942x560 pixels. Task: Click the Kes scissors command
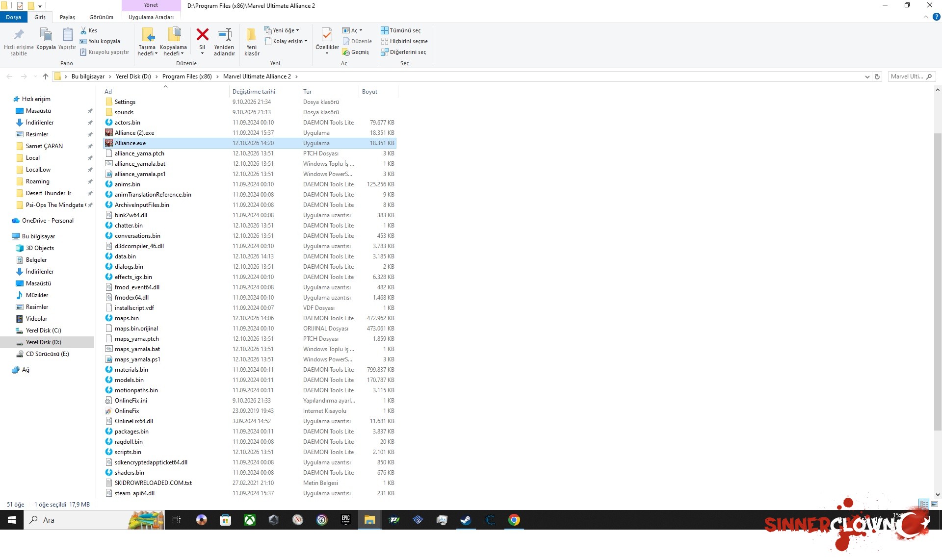[x=89, y=30]
